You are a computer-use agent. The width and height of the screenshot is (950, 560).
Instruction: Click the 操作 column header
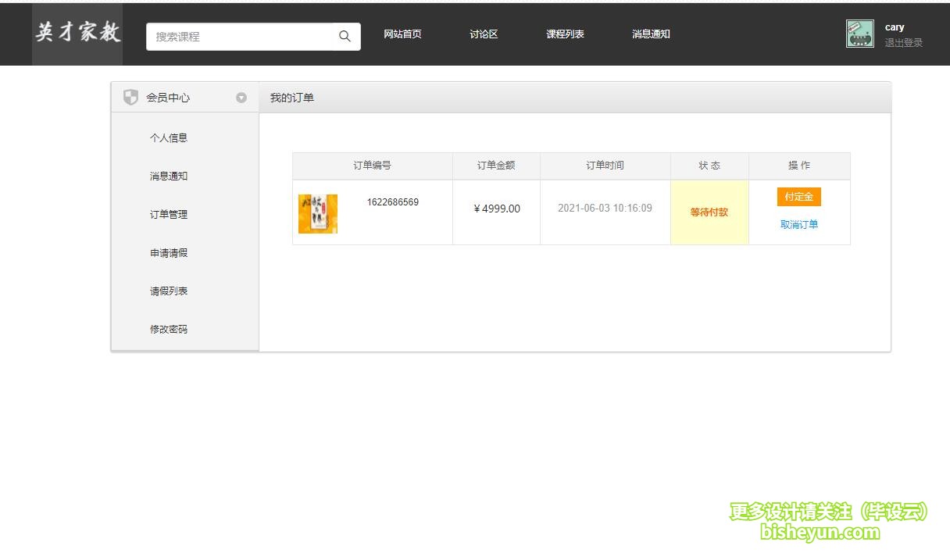(x=799, y=166)
